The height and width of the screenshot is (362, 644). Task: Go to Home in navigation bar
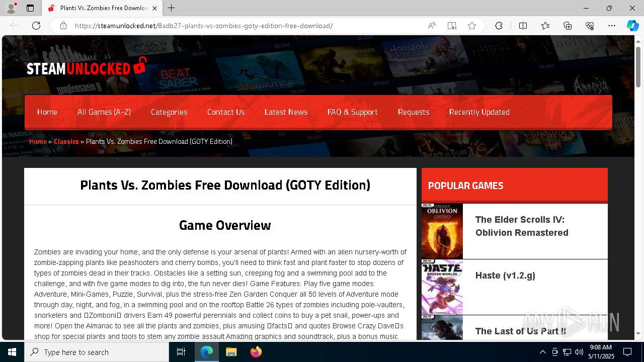point(47,112)
